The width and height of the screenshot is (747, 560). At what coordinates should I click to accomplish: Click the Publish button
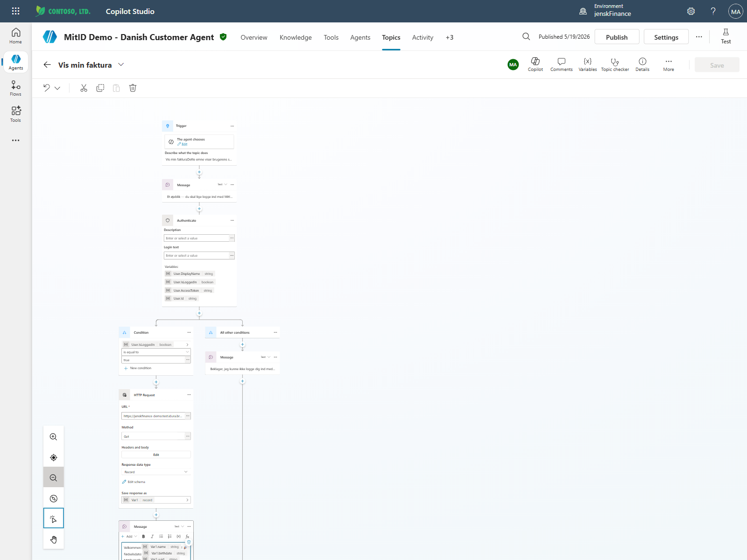coord(617,37)
